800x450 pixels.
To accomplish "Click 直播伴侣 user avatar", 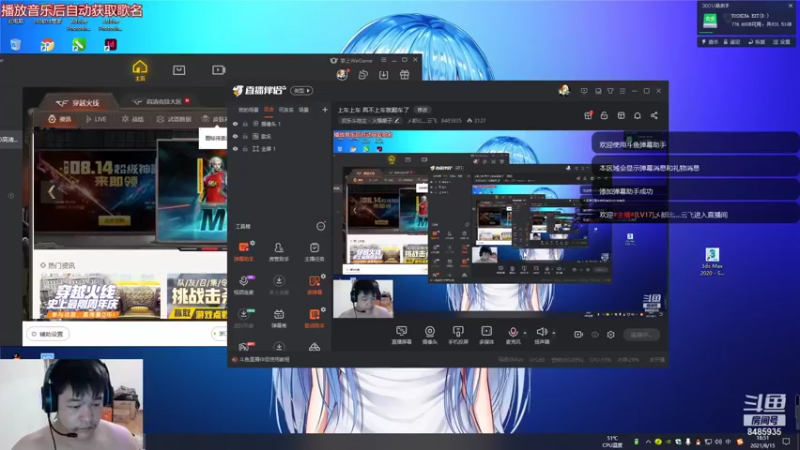I will 564,91.
